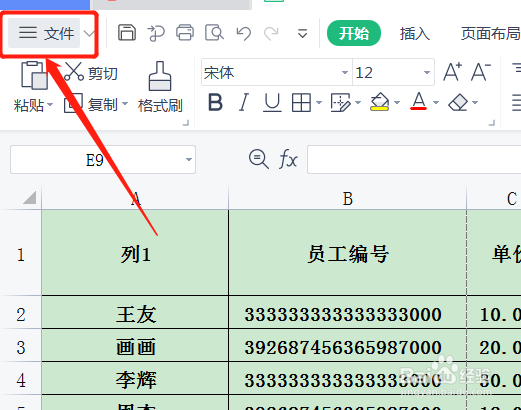Click the print icon
This screenshot has height=410, width=521.
[x=185, y=33]
